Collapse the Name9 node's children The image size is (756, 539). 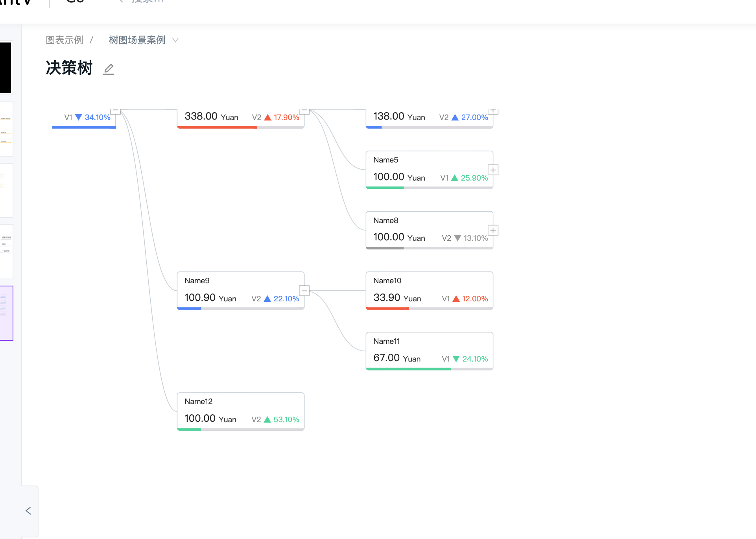[x=304, y=290]
